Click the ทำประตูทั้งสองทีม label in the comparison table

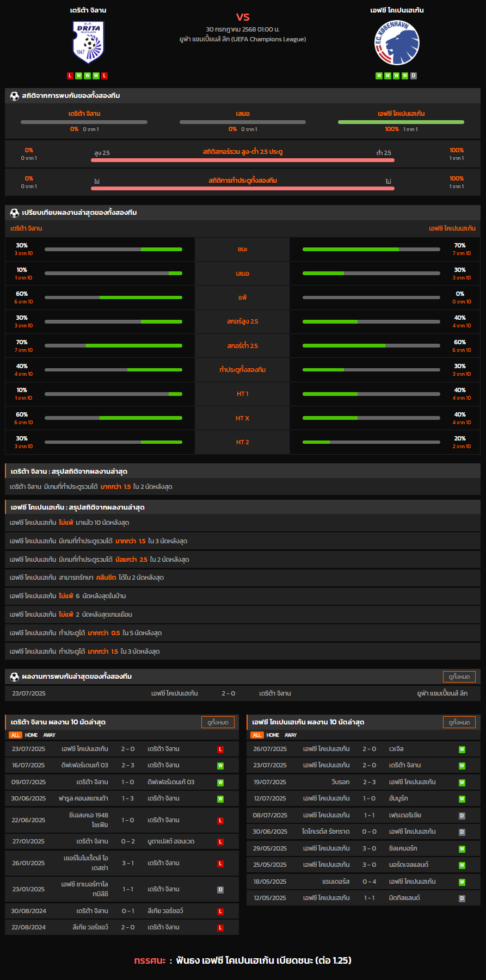(243, 370)
